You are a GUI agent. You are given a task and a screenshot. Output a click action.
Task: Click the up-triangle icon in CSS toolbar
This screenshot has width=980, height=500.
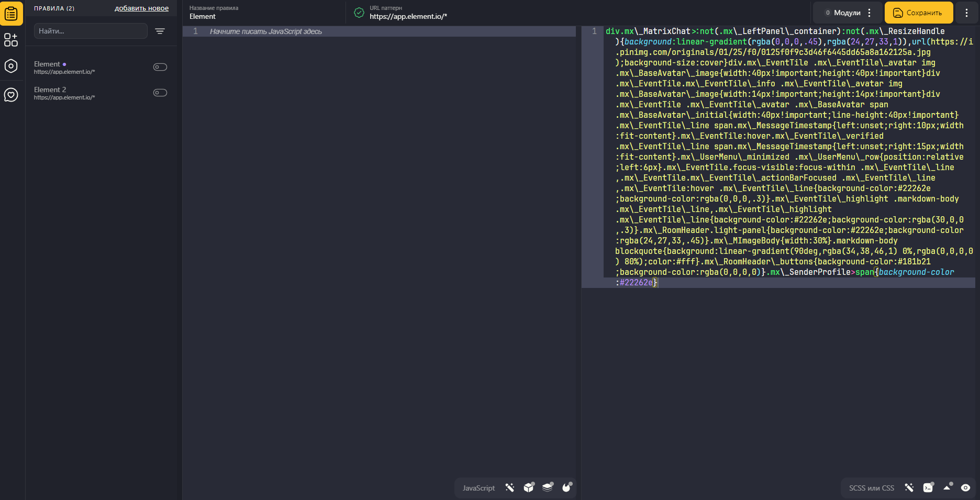pos(948,487)
